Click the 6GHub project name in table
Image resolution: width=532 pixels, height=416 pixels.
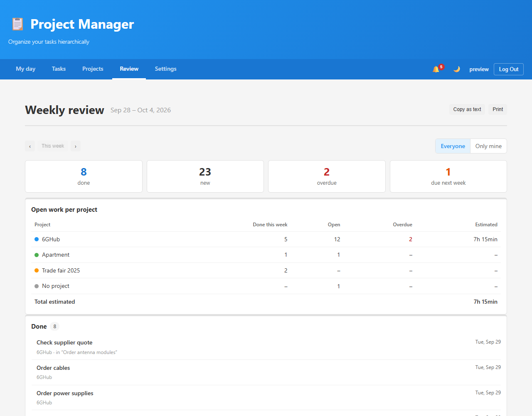[51, 239]
